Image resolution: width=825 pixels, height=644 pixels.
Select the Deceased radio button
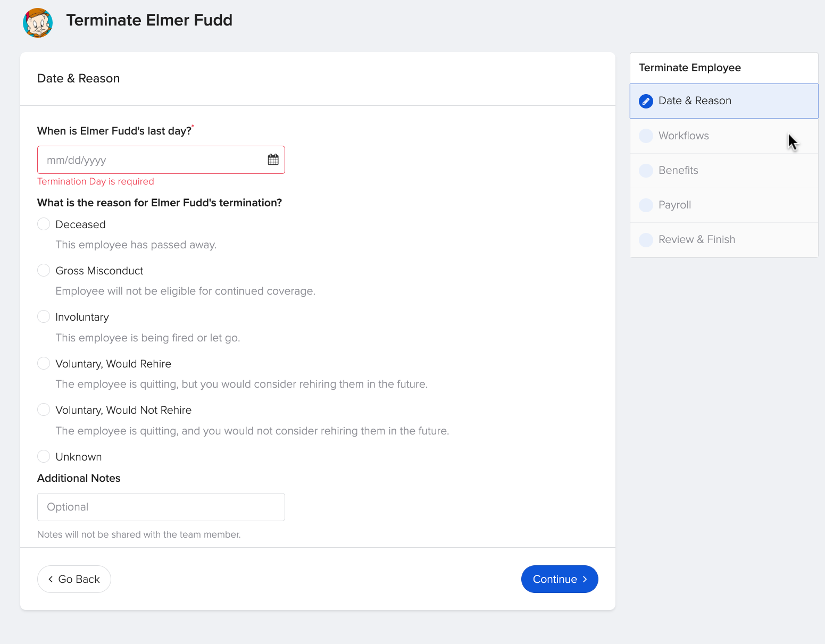pyautogui.click(x=44, y=224)
